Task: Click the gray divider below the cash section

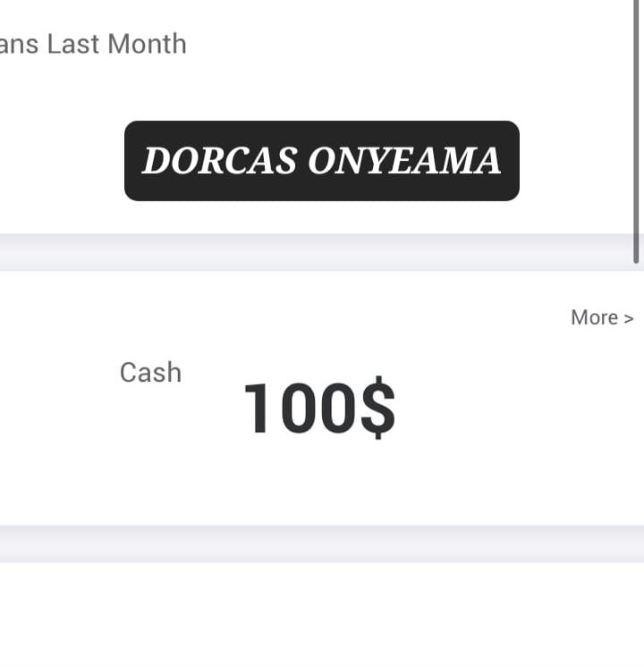Action: [x=322, y=545]
